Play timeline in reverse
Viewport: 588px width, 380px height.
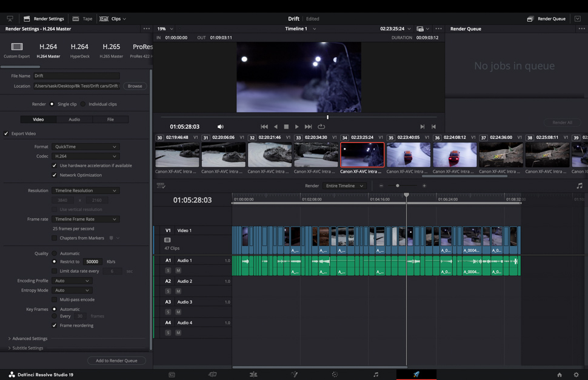[276, 127]
